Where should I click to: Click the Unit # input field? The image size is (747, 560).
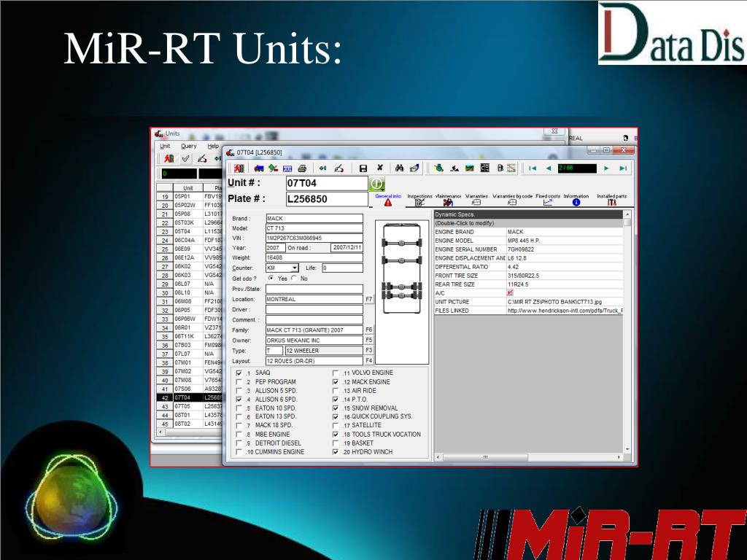327,183
